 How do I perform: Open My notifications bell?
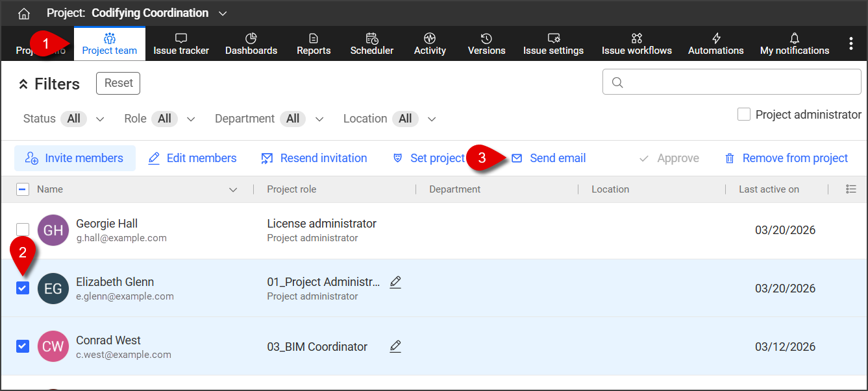tap(794, 43)
